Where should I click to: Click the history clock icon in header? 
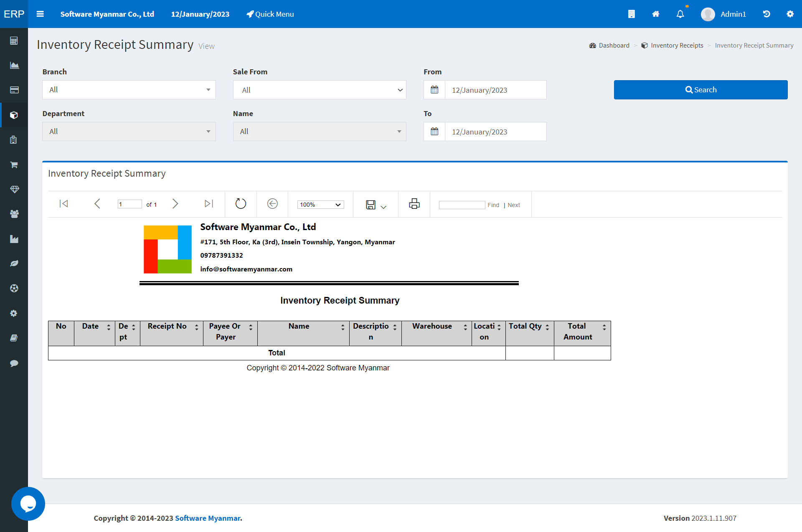(766, 14)
